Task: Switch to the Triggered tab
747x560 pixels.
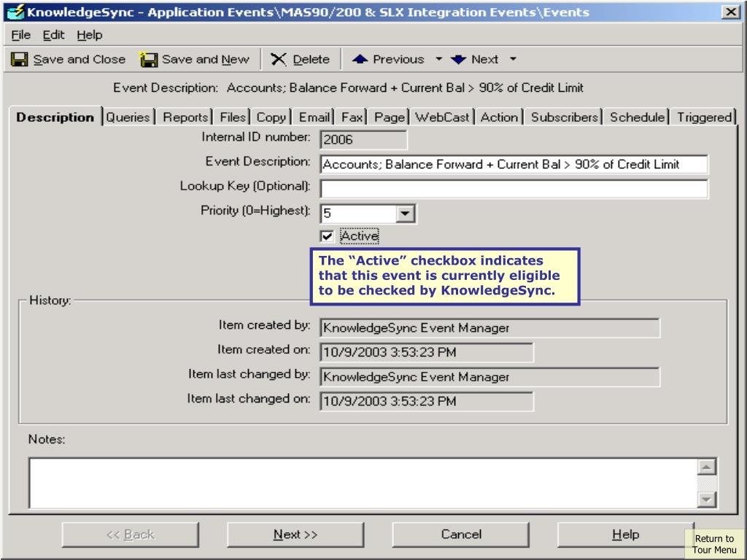Action: coord(704,117)
